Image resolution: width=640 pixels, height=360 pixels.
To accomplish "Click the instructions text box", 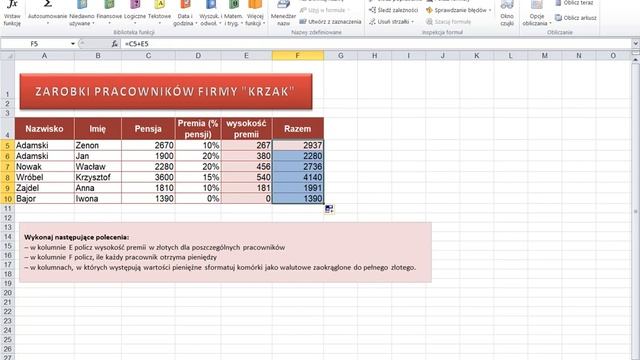I will click(225, 252).
